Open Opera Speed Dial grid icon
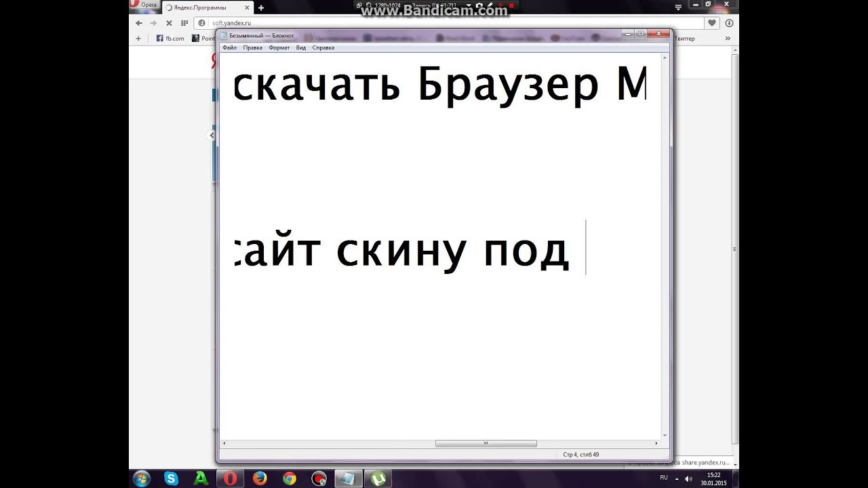The width and height of the screenshot is (868, 488). [184, 22]
